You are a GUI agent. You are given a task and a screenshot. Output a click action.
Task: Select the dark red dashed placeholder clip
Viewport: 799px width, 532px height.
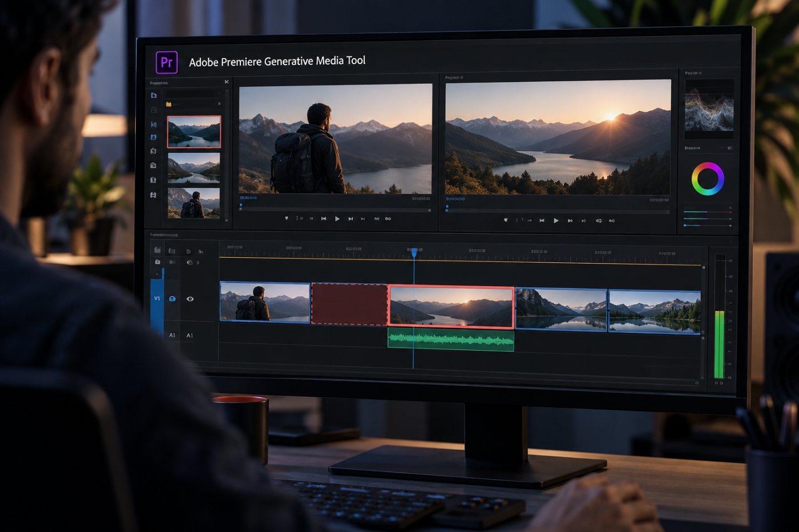[349, 304]
